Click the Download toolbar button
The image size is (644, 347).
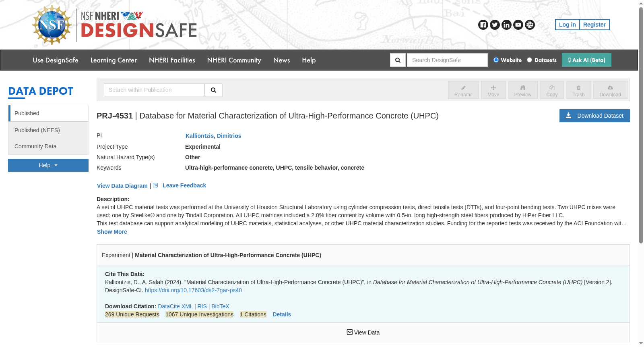pyautogui.click(x=610, y=90)
